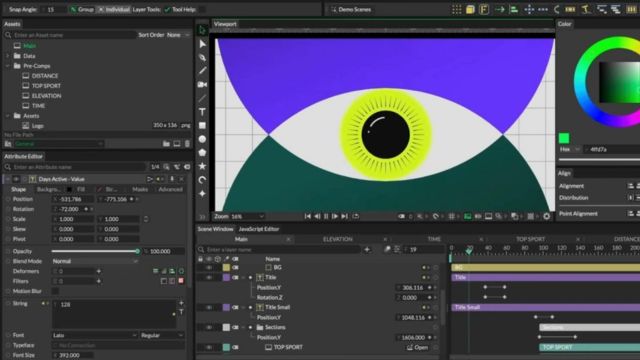Click Open button on TOP SPORT layer
The height and width of the screenshot is (360, 640).
(417, 347)
